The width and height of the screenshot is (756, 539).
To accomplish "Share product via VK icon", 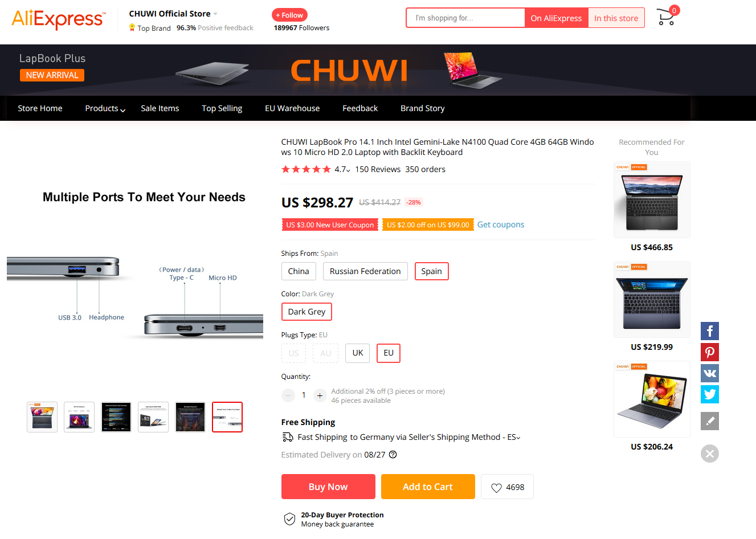I will coord(710,373).
